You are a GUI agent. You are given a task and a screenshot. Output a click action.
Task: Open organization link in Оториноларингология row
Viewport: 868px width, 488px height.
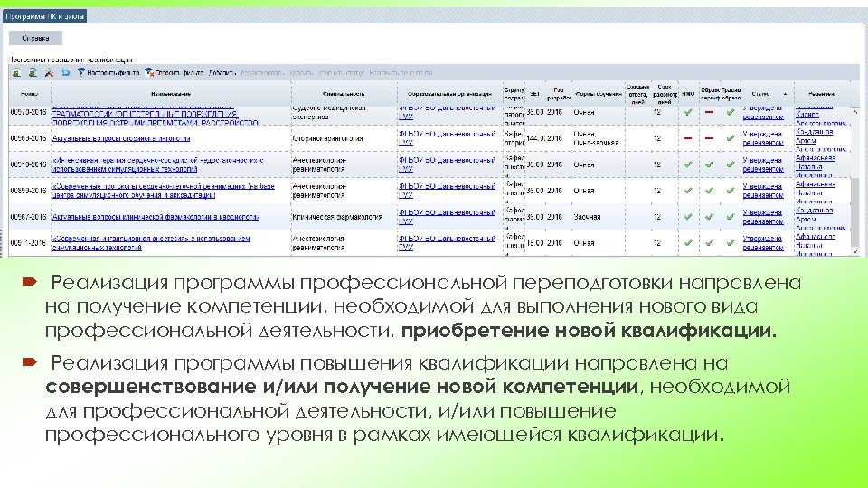447,138
